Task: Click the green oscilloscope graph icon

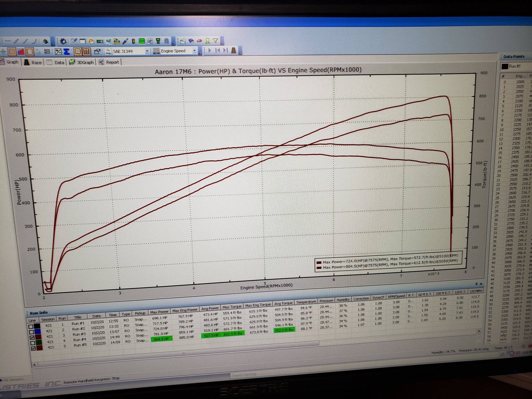Action: pos(142,41)
